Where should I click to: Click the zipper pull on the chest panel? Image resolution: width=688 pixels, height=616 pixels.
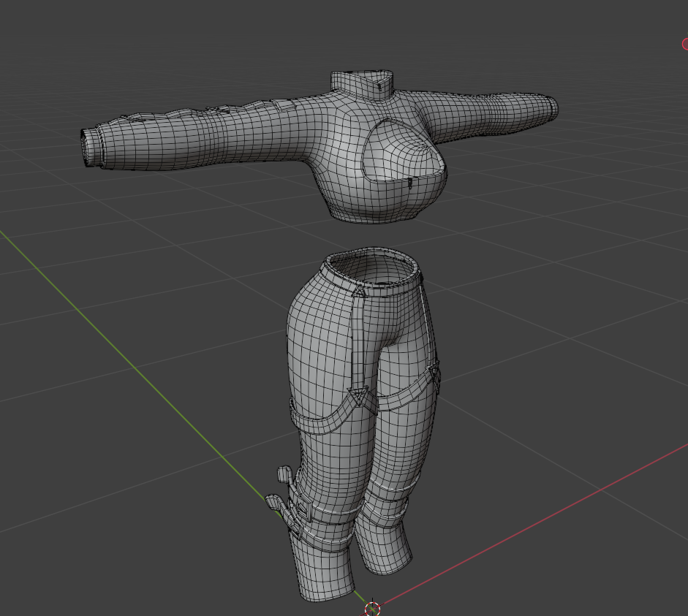click(x=410, y=183)
